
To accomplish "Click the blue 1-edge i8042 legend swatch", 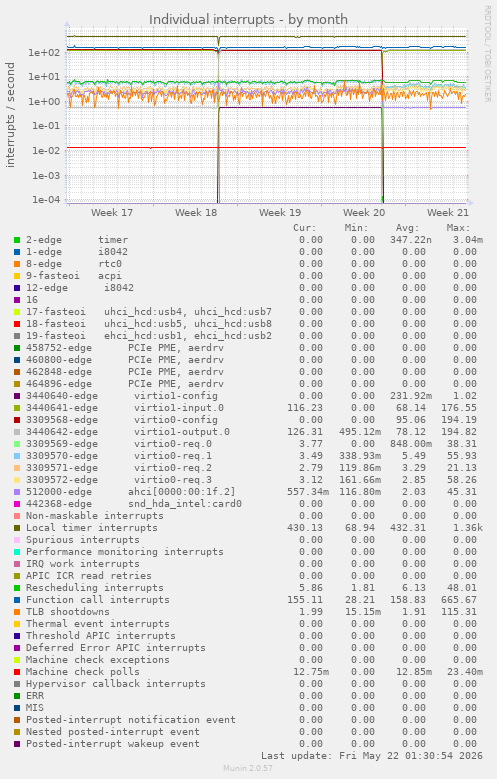I will pos(17,252).
